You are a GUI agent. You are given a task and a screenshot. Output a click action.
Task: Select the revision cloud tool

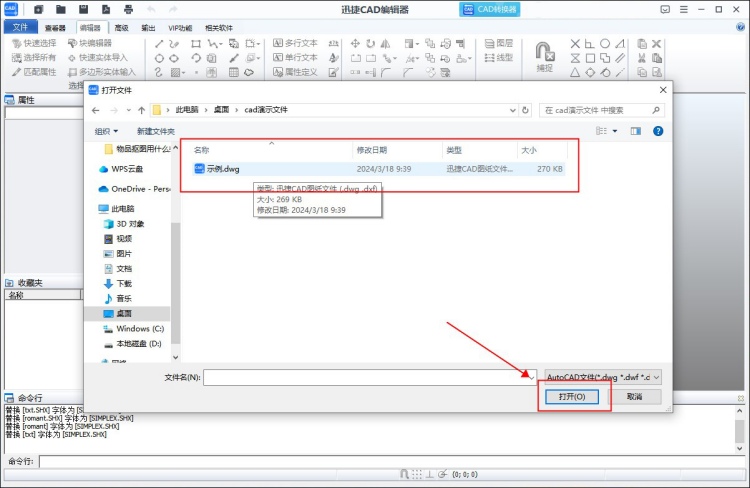249,73
